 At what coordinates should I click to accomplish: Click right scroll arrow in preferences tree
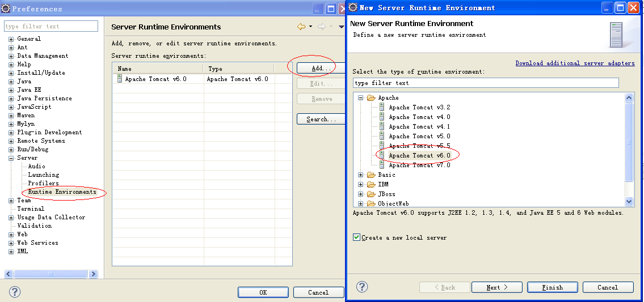(93, 274)
